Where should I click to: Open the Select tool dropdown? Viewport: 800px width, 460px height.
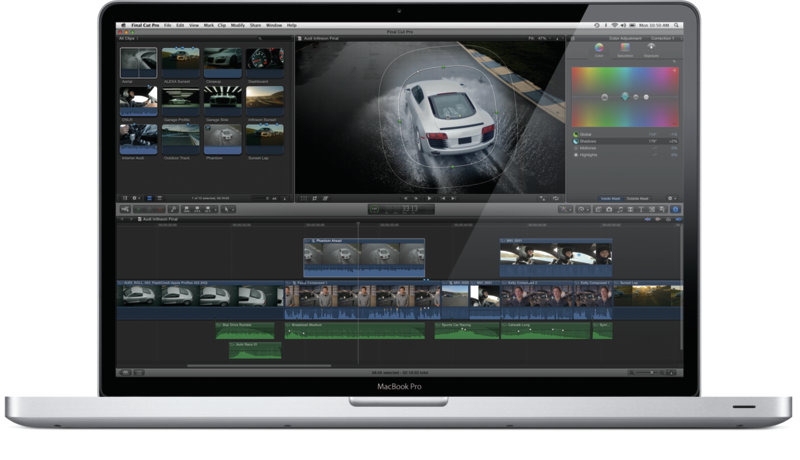228,209
